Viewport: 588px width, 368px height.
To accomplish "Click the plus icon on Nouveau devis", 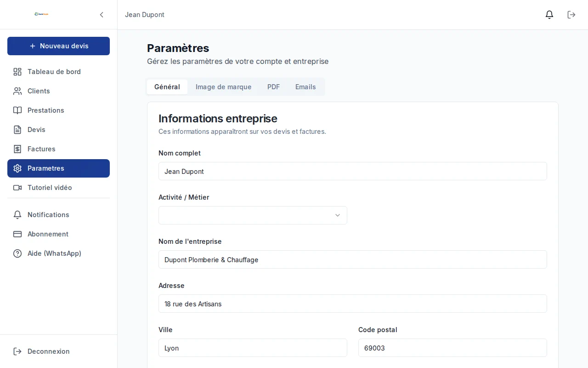I will coord(32,46).
